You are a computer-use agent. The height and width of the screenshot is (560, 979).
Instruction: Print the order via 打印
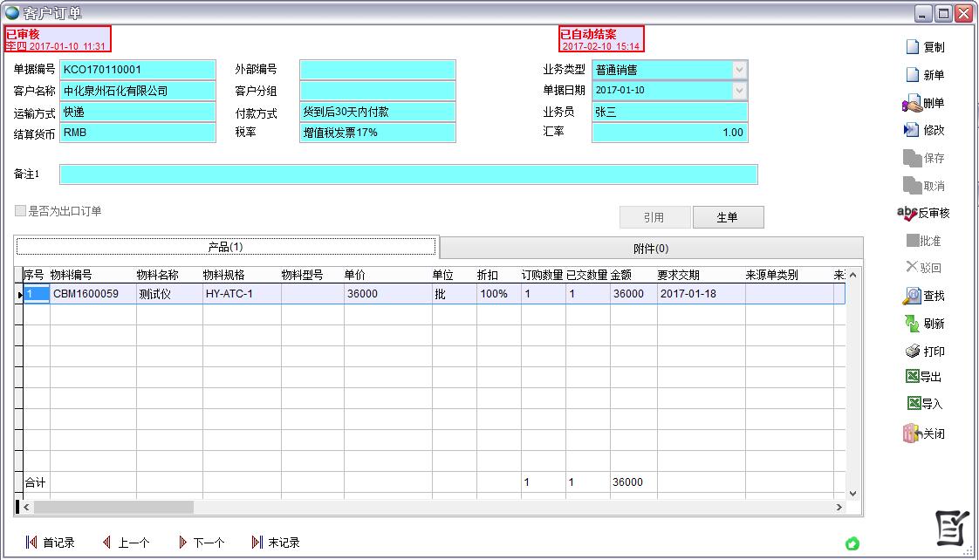pos(912,352)
